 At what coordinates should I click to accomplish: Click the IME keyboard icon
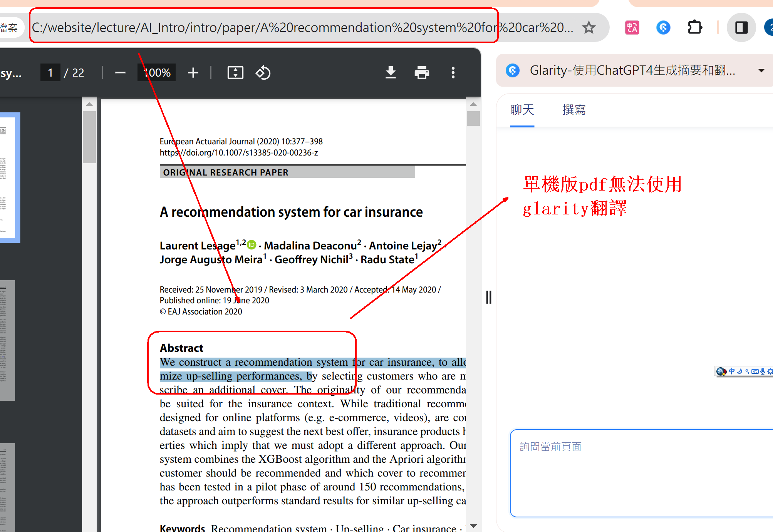point(755,371)
